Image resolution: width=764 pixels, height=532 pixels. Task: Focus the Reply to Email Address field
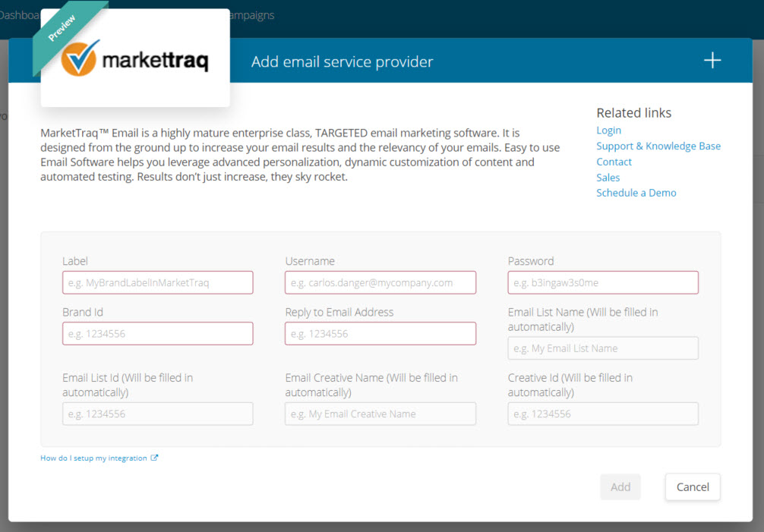click(380, 334)
